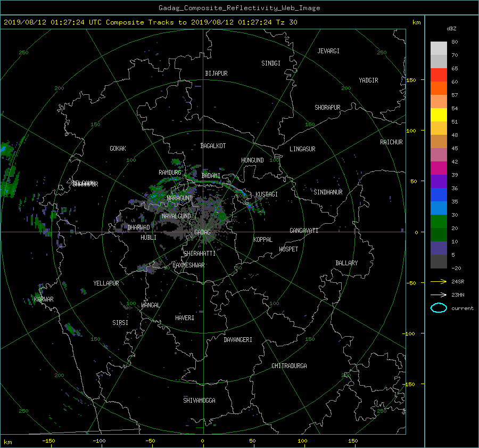Click the LINGASUR city label
Viewport: 479px width, 448px height.
pos(302,149)
